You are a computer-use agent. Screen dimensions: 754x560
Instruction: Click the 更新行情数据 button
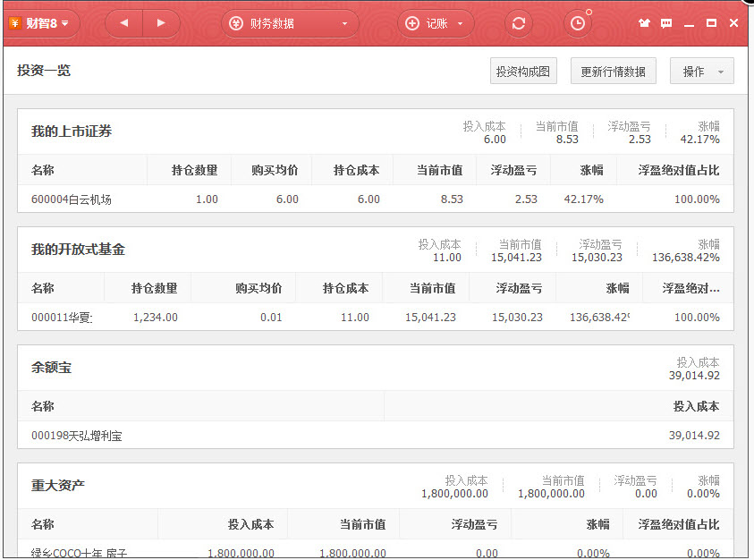point(613,72)
